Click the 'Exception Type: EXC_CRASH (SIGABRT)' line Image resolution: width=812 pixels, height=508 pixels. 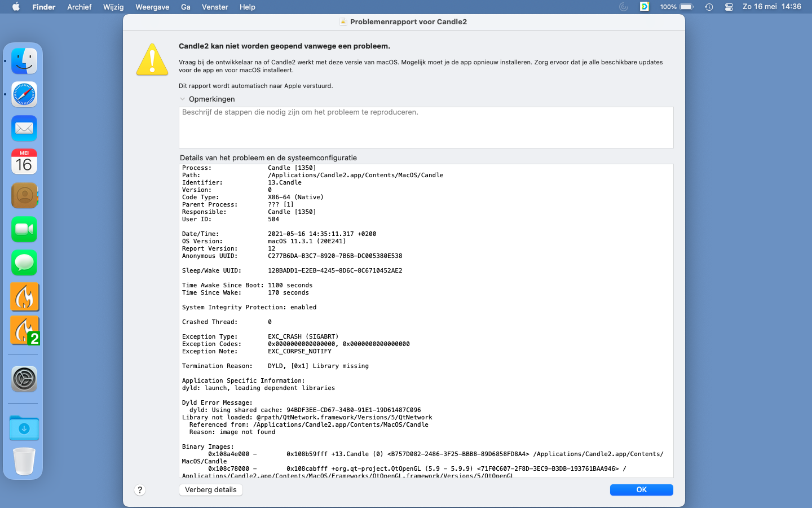(260, 336)
